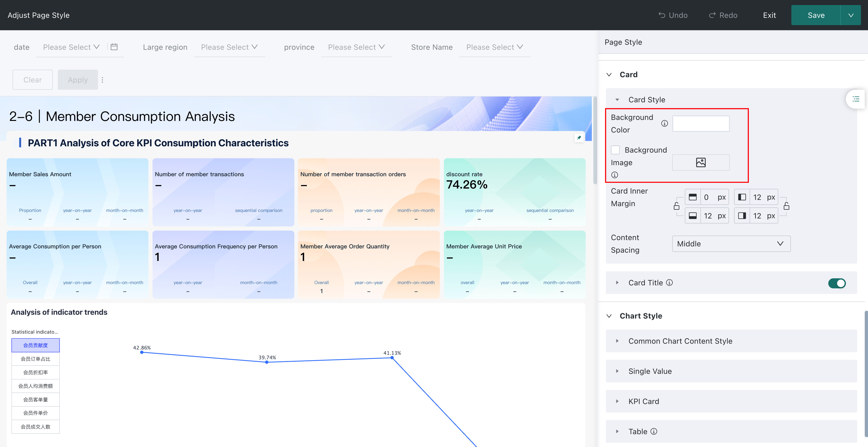Click the Exit button
868x447 pixels.
(x=769, y=15)
